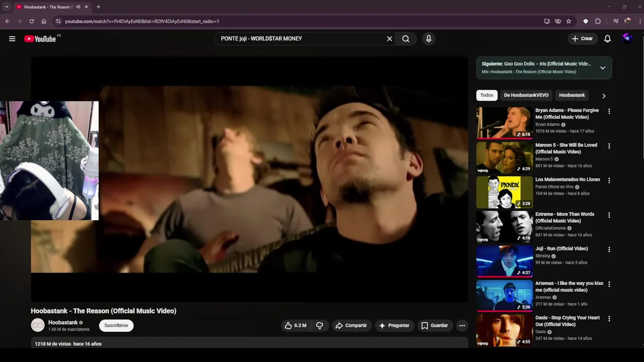The image size is (644, 362).
Task: Expand the mix playlist panel chevron
Action: click(x=603, y=68)
